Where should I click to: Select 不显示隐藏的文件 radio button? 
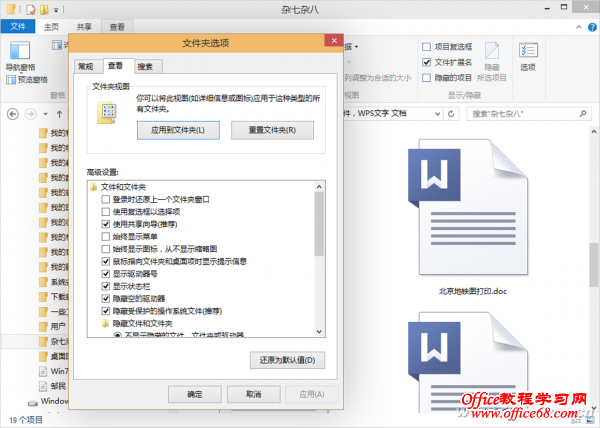point(117,335)
